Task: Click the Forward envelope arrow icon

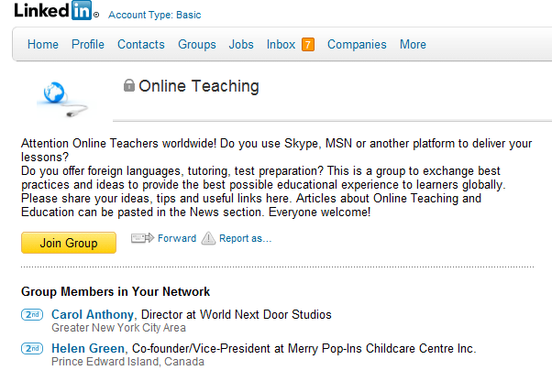Action: pyautogui.click(x=142, y=238)
